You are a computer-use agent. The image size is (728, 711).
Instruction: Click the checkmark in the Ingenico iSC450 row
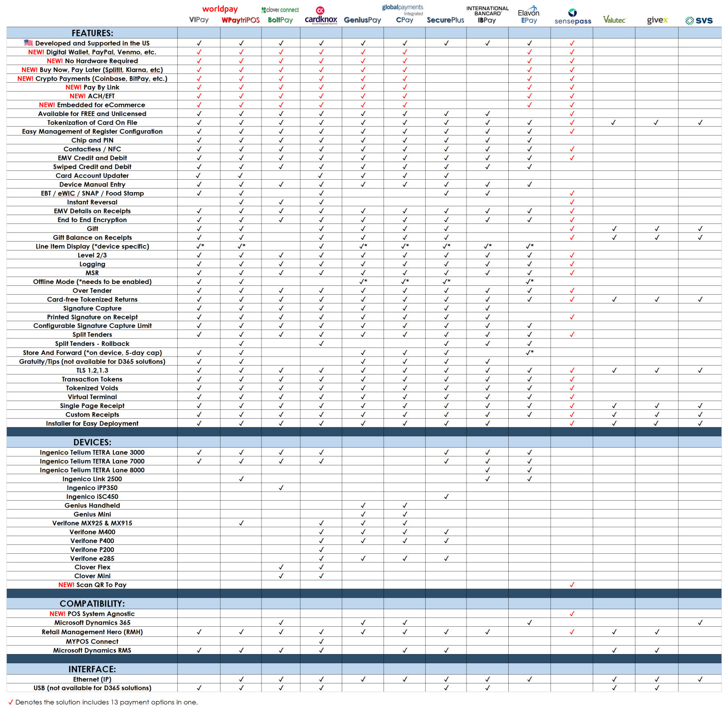(x=446, y=497)
